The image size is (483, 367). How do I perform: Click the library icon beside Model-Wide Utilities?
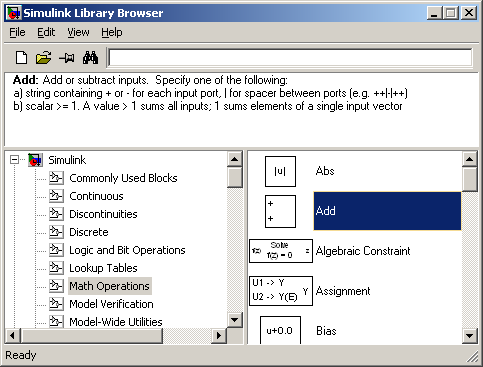[x=56, y=322]
